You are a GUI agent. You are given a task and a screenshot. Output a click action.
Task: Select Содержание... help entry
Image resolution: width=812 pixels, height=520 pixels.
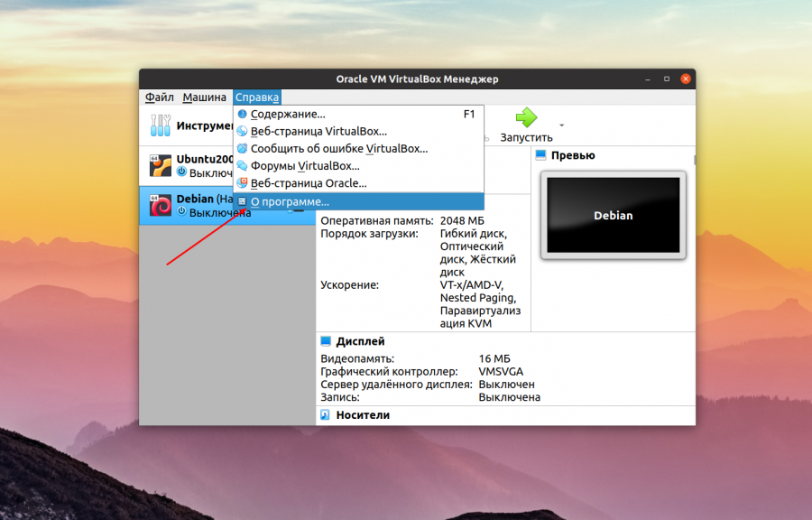[358, 114]
